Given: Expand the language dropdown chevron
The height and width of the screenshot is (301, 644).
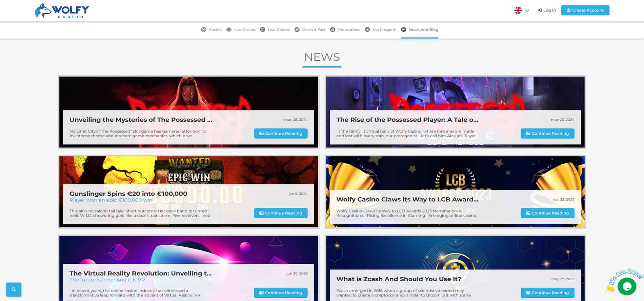Looking at the screenshot, I should tap(527, 11).
